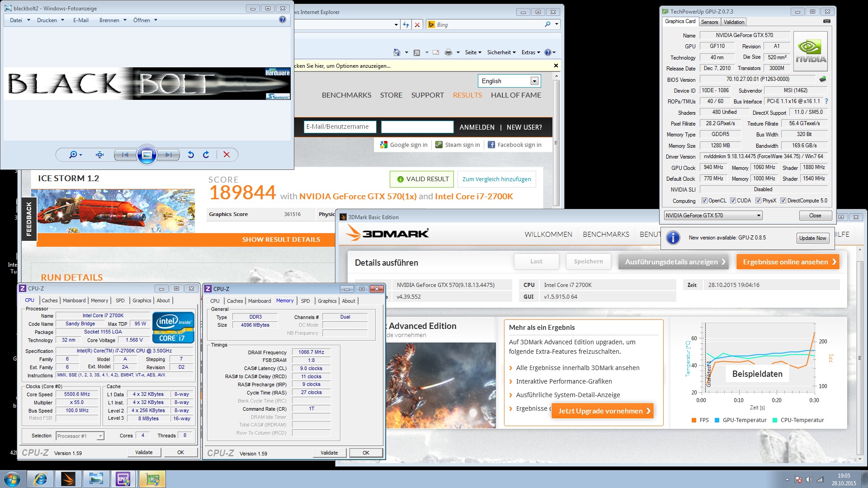Image resolution: width=868 pixels, height=488 pixels.
Task: Click the FEEDBACK side tab
Action: coord(29,219)
